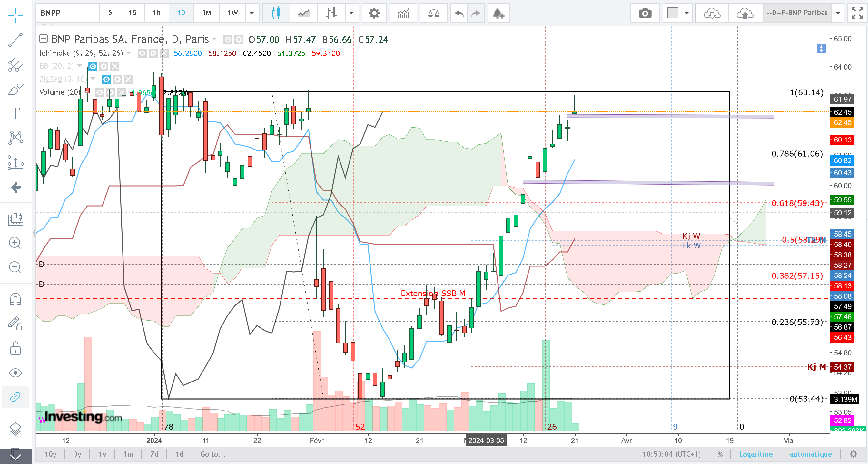Expand the BB indicator dropdown arrow

pos(79,66)
